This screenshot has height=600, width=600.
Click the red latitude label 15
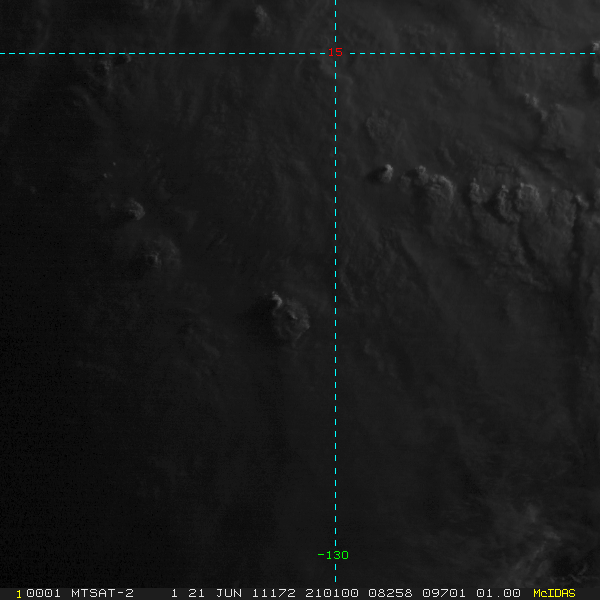(335, 52)
